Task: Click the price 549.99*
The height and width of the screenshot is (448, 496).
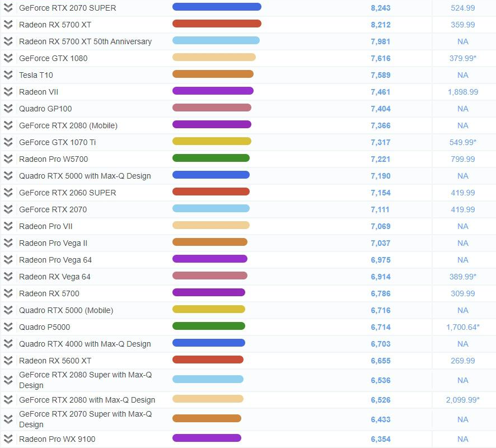Action: [463, 142]
